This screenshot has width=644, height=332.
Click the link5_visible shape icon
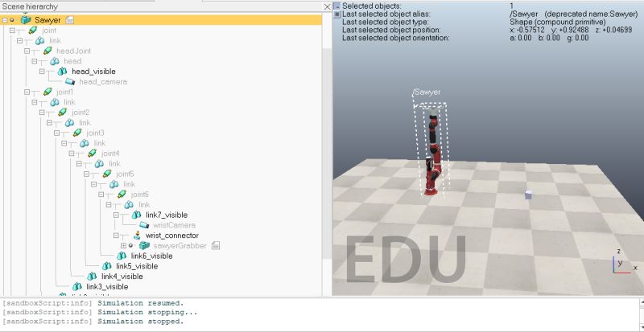[x=107, y=266]
